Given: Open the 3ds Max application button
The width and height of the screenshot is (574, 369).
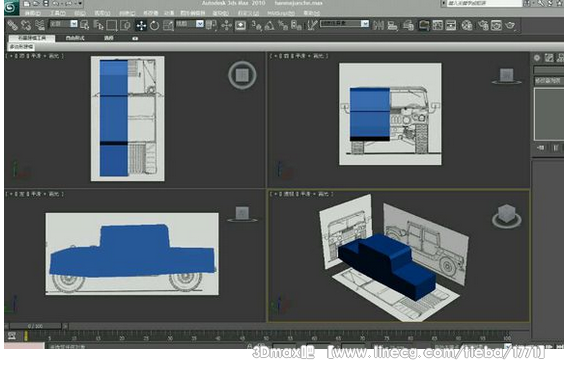Looking at the screenshot, I should 11,7.
